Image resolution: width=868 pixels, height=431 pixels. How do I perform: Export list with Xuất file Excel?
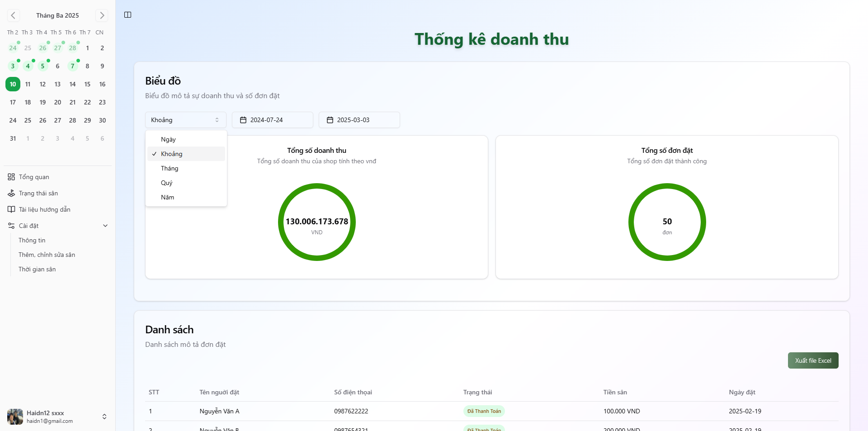pyautogui.click(x=813, y=360)
